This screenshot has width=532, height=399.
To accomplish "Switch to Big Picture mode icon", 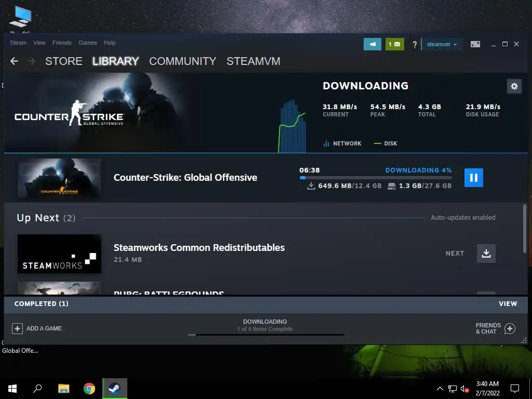I will [x=475, y=44].
